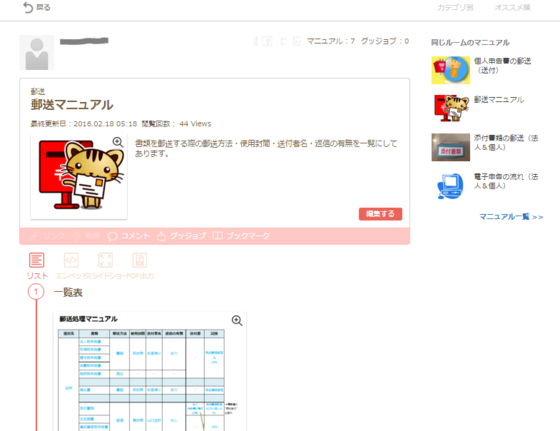This screenshot has width=560, height=431.
Task: Click the リンク chain icon
Action: (x=34, y=236)
